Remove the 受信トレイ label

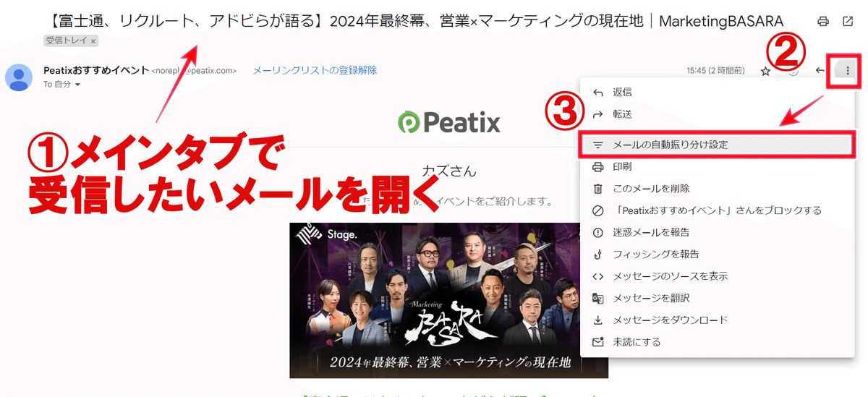click(93, 41)
